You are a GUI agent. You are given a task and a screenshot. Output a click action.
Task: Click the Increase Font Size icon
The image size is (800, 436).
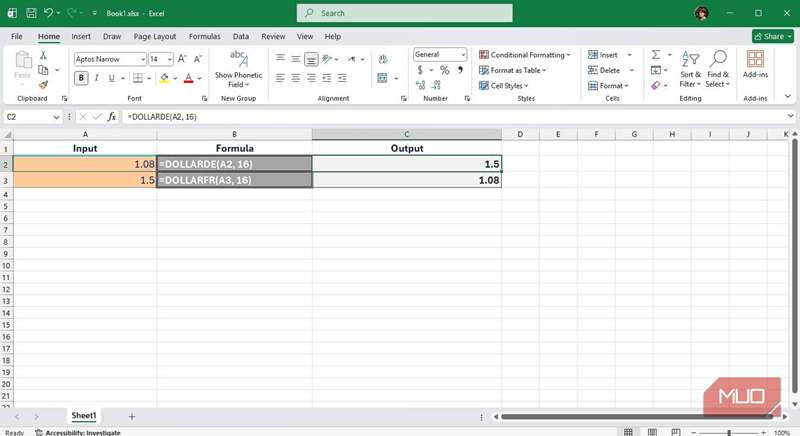(x=183, y=59)
